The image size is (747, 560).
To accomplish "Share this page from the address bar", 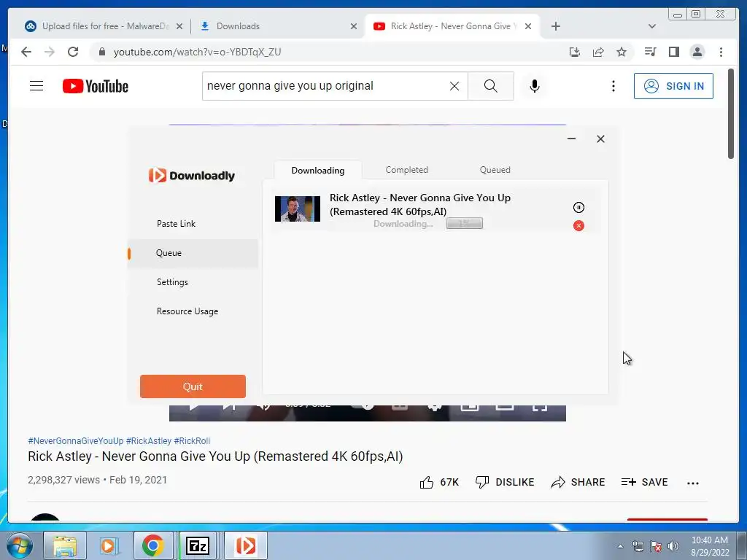I will pyautogui.click(x=598, y=52).
